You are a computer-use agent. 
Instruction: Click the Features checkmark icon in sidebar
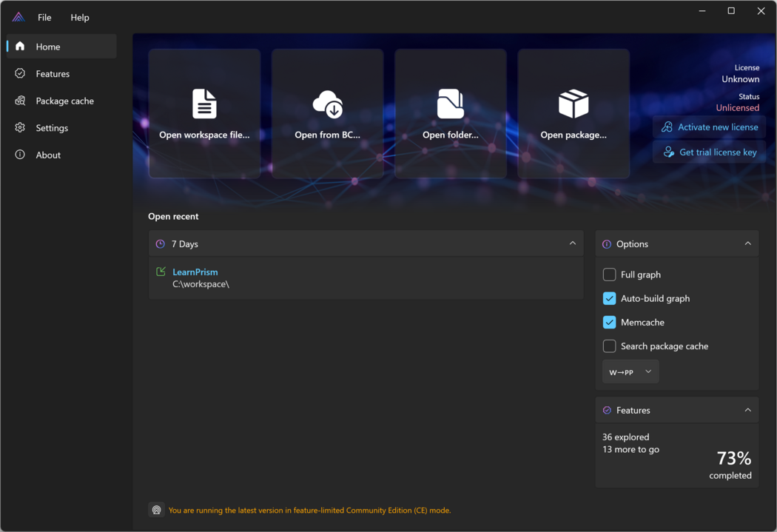point(20,74)
